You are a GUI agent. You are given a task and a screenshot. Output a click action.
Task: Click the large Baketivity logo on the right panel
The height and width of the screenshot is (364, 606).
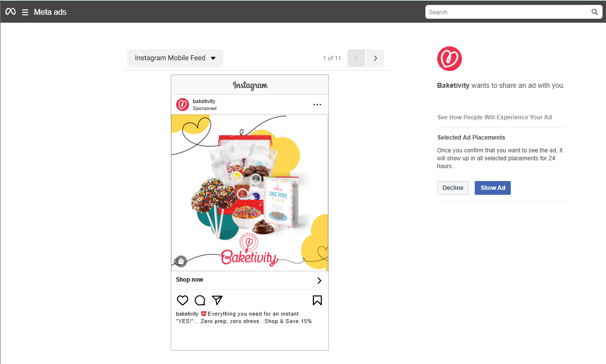450,59
